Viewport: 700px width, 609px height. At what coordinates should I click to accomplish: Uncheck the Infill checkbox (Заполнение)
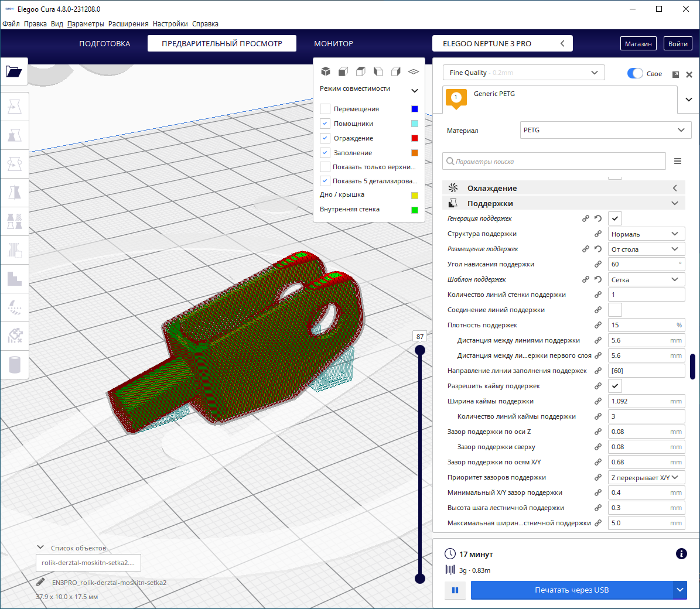click(325, 153)
